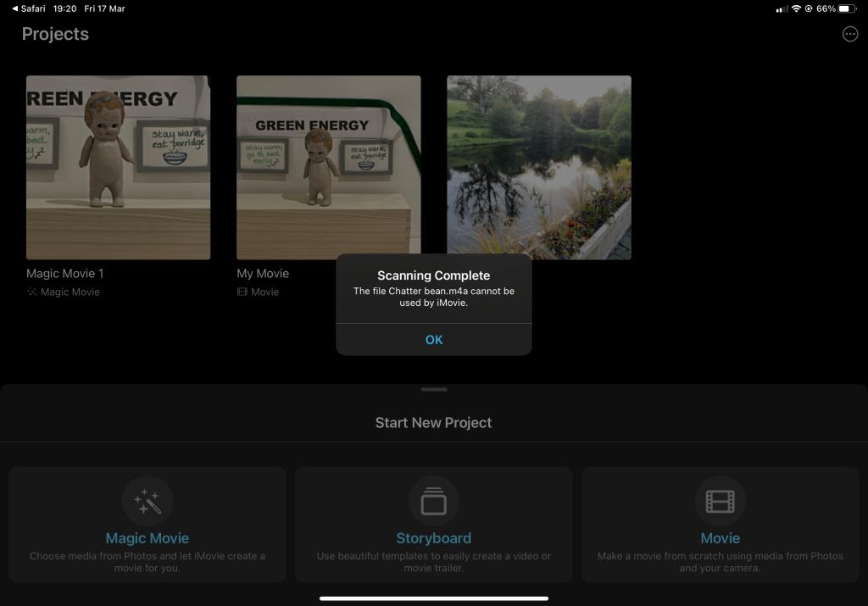Collapse the Start New Project sheet handle
This screenshot has height=606, width=868.
(433, 390)
